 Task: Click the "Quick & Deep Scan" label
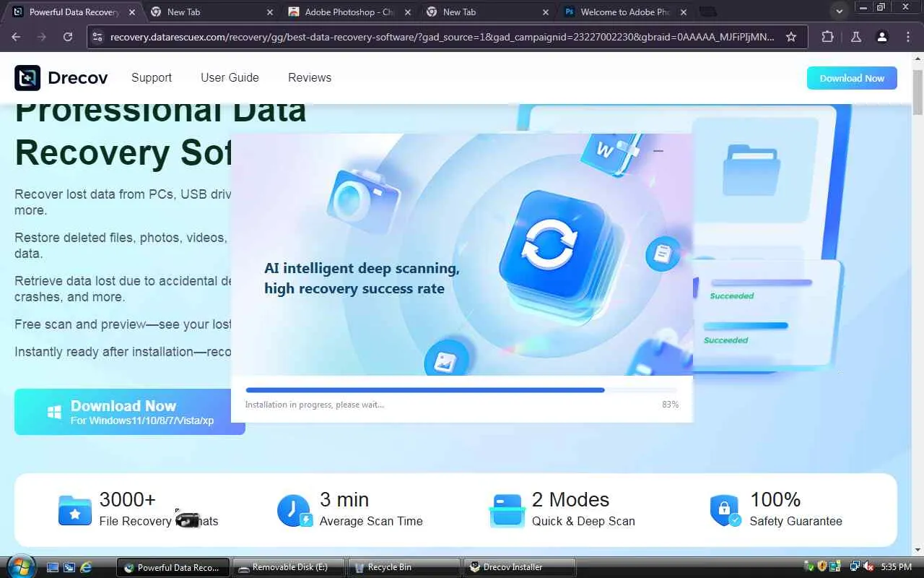pos(583,521)
